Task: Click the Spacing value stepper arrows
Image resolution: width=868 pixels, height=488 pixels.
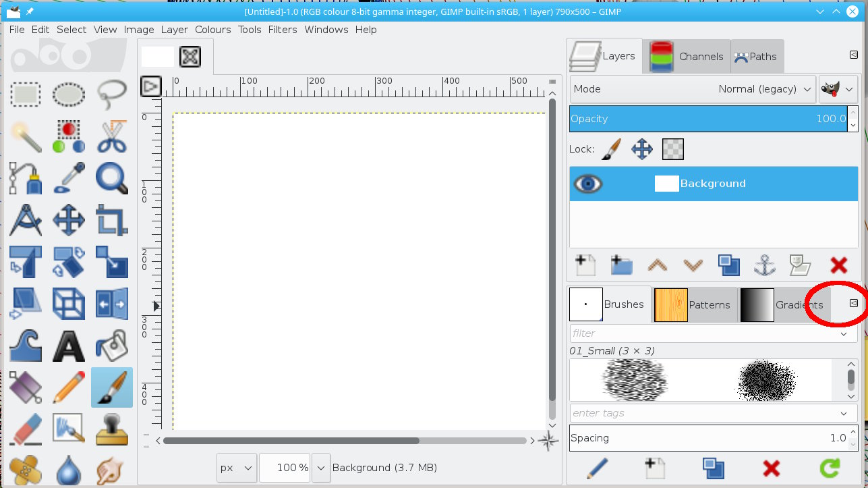Action: click(x=853, y=438)
